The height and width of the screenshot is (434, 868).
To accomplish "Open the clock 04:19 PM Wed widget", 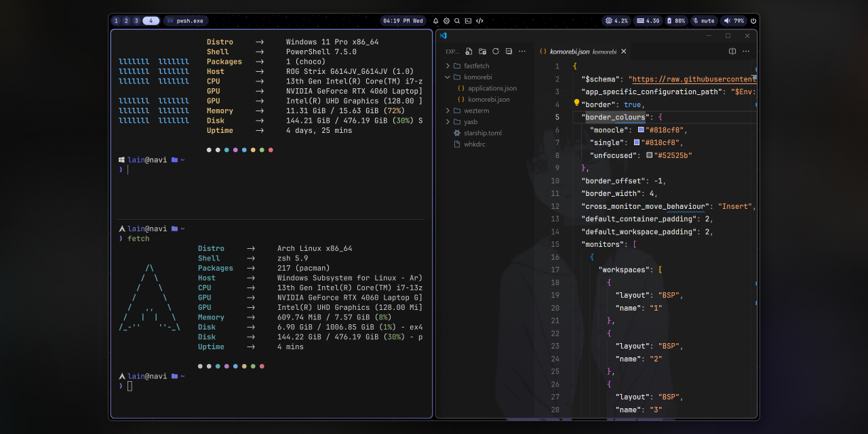I will click(403, 21).
